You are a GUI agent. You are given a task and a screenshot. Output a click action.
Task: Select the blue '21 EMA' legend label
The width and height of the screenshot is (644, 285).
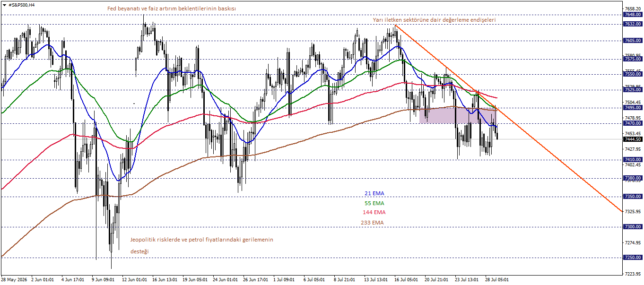(x=374, y=193)
